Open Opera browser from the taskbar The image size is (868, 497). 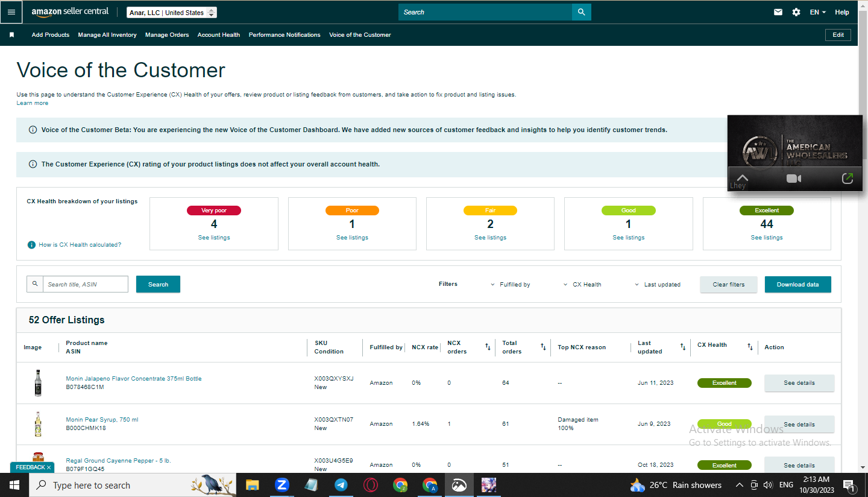pyautogui.click(x=370, y=485)
